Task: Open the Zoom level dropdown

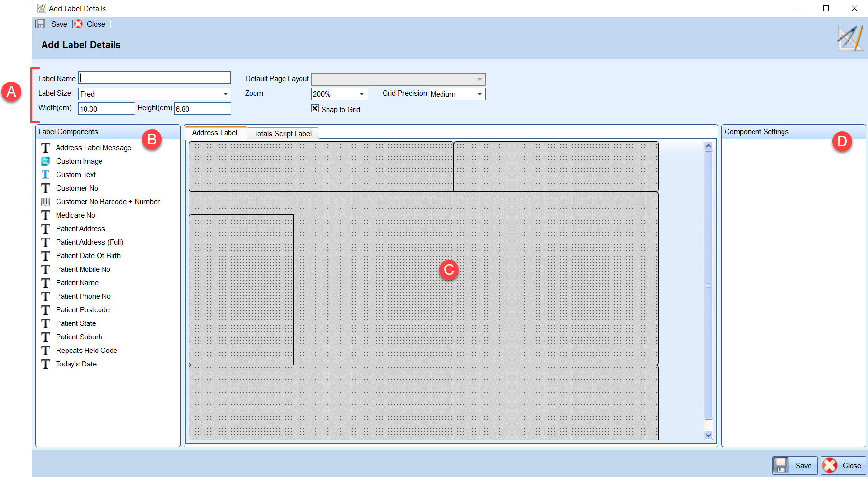Action: click(x=362, y=94)
